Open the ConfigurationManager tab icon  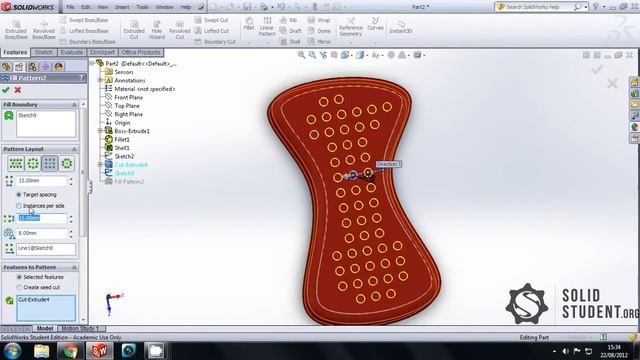(32, 67)
